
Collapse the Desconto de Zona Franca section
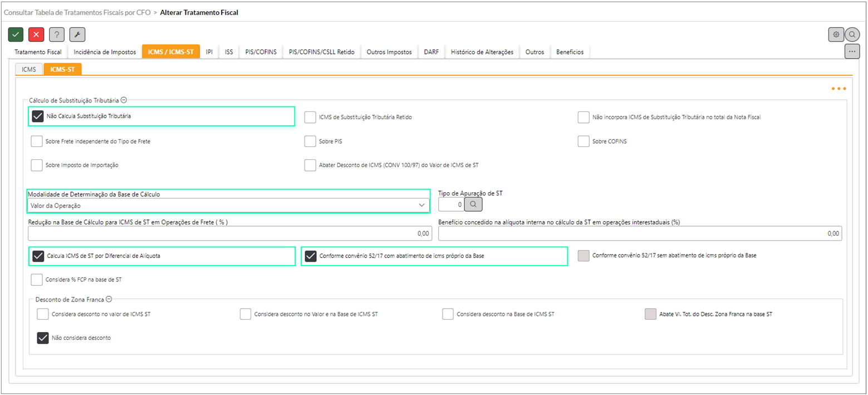(x=109, y=299)
